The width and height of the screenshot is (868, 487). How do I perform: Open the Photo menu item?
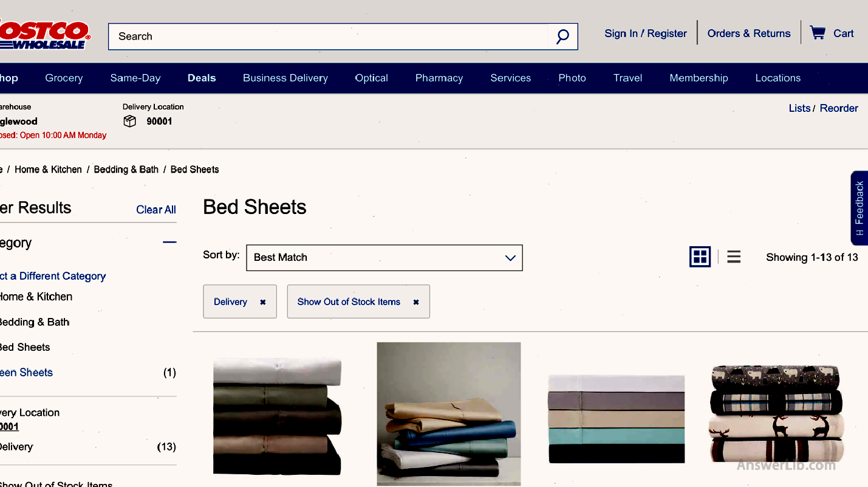coord(572,78)
